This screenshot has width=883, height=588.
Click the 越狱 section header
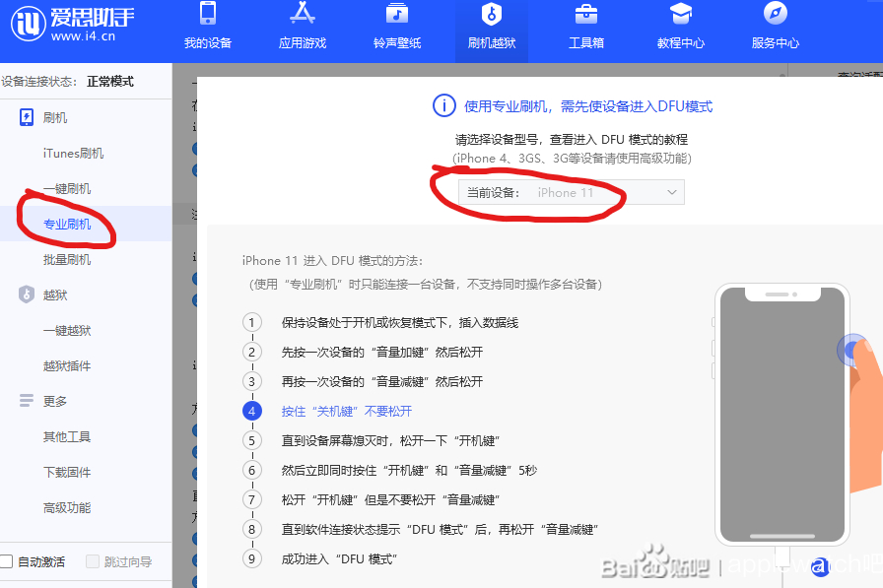point(54,294)
